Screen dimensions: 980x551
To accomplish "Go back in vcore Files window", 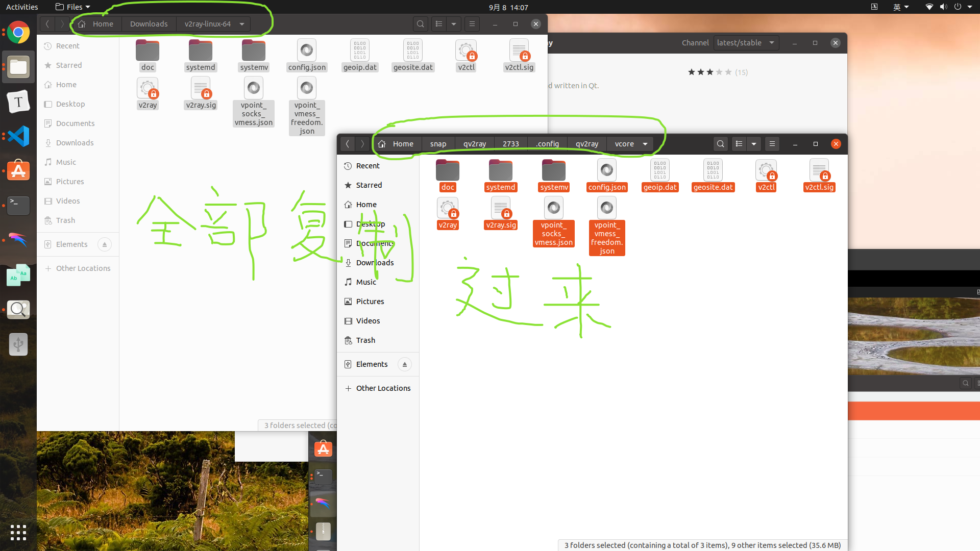I will coord(348,144).
